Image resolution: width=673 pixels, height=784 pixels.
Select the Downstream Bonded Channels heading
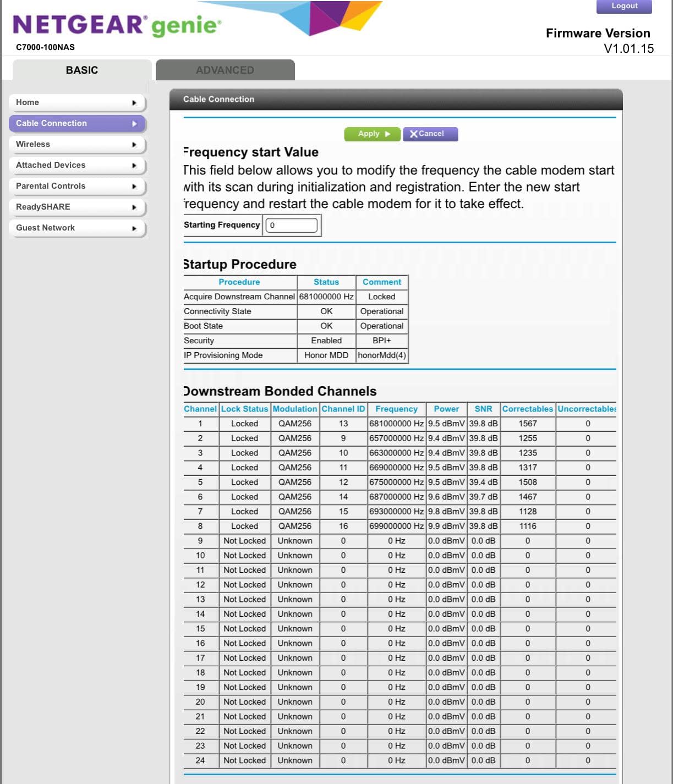click(279, 391)
